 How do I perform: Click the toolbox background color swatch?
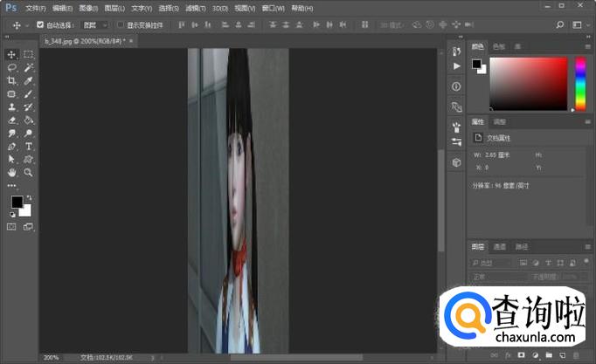coord(26,212)
